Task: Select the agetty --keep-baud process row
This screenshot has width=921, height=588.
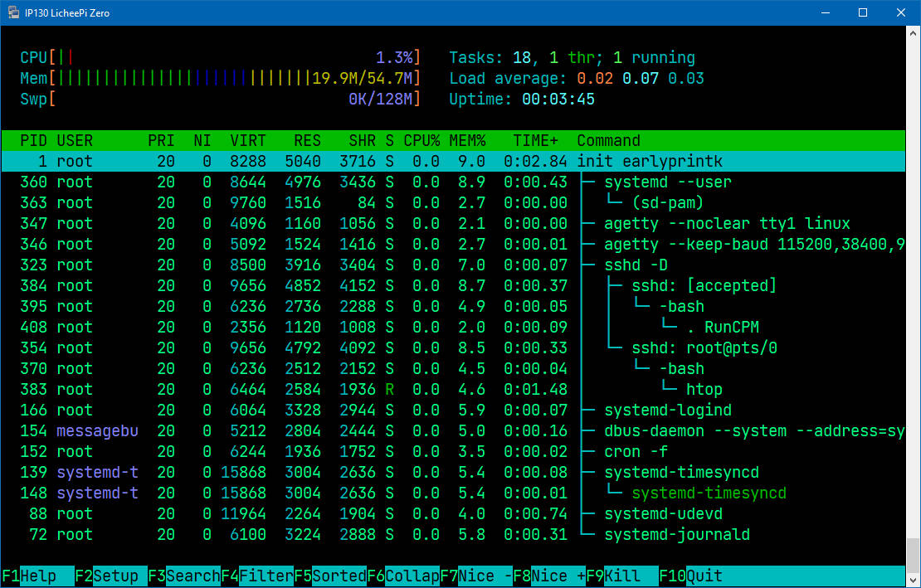Action: pos(453,244)
